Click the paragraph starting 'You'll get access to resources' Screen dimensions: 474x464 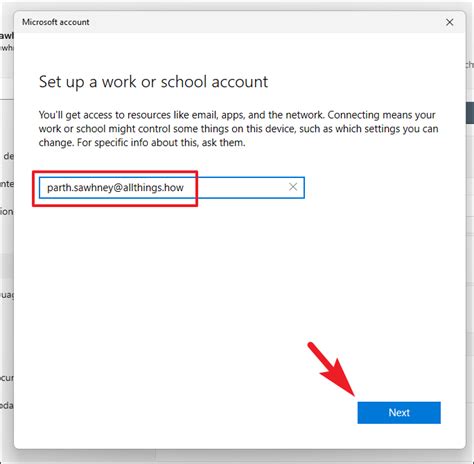click(238, 129)
